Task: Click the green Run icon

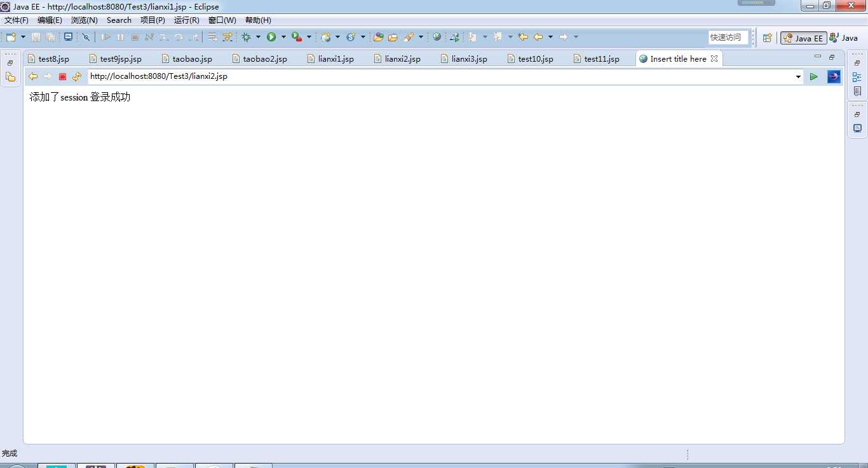Action: pyautogui.click(x=271, y=38)
